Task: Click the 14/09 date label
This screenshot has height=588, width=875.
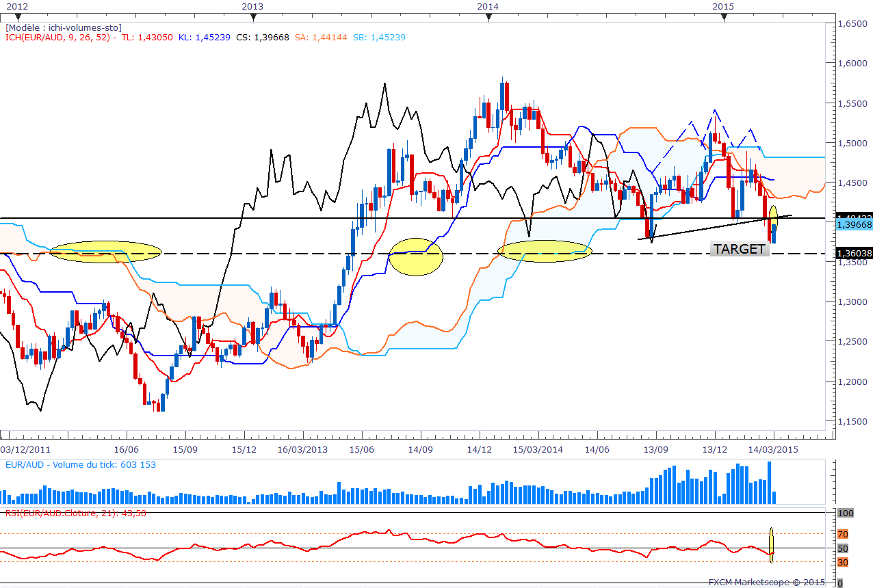Action: tap(421, 450)
